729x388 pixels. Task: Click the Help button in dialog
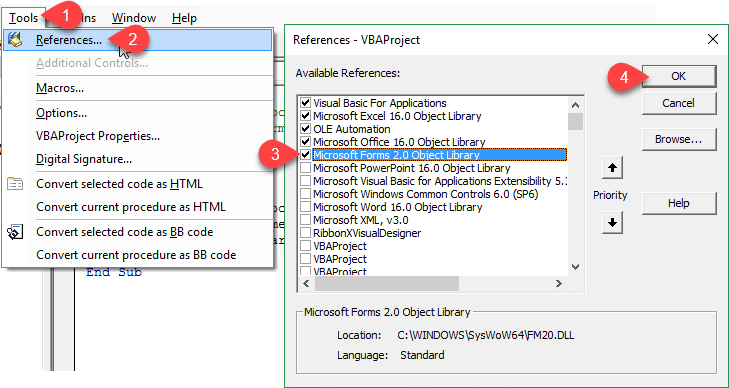pyautogui.click(x=679, y=203)
